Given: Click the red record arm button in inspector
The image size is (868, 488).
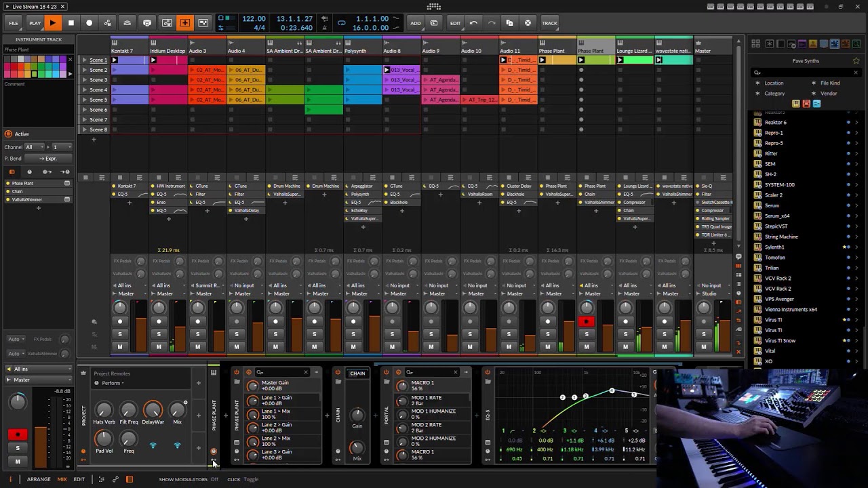Looking at the screenshot, I should click(x=18, y=434).
